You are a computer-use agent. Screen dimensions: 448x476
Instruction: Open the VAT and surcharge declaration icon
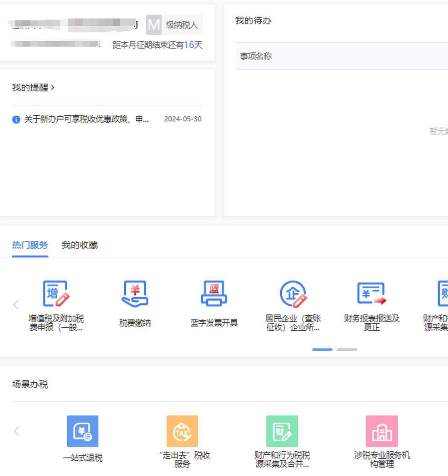click(56, 294)
